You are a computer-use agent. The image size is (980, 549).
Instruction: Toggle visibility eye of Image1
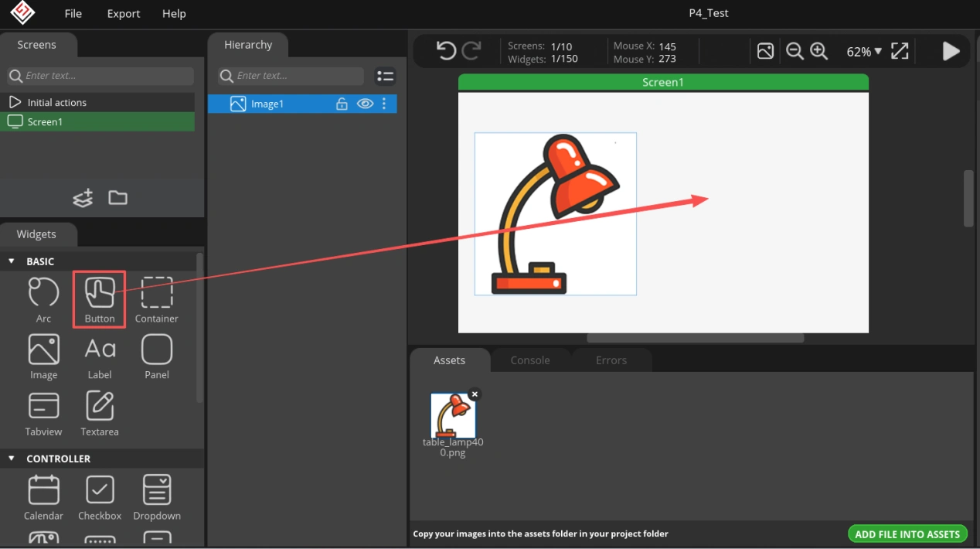coord(365,104)
